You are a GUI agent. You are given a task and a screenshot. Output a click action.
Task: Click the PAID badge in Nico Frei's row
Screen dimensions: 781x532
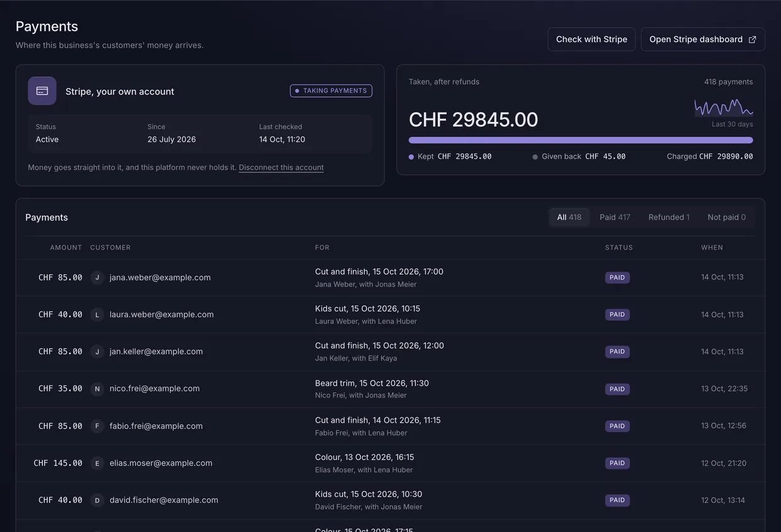[x=617, y=389]
